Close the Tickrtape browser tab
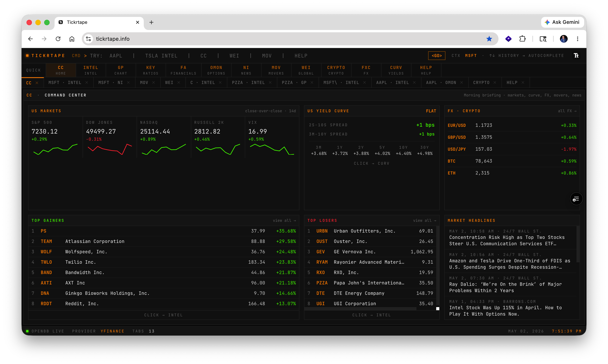 click(137, 22)
